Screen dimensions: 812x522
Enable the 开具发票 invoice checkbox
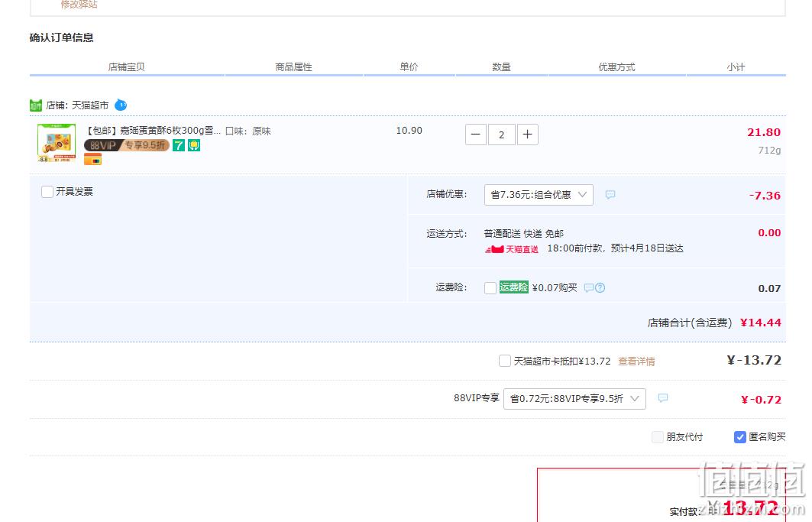(x=47, y=192)
